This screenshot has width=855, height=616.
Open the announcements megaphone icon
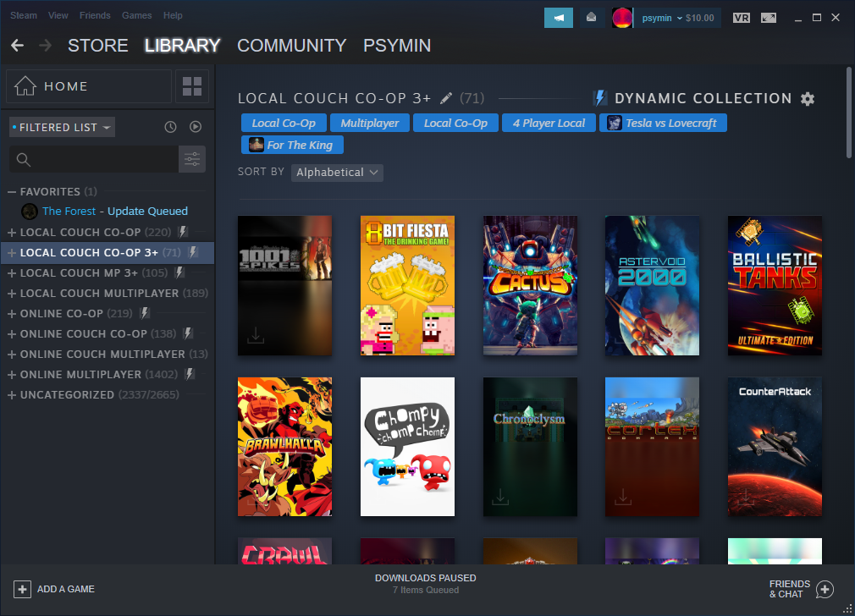click(559, 18)
